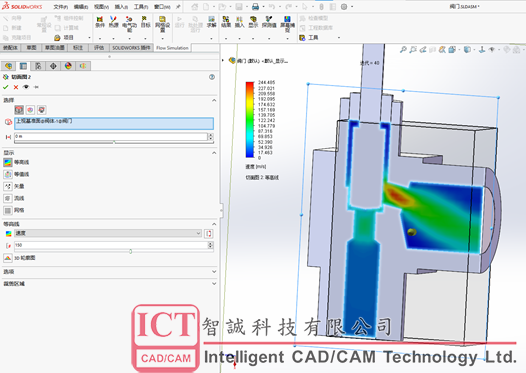Open the results (结果) toolbar icon
The image size is (526, 373).
coord(226,22)
